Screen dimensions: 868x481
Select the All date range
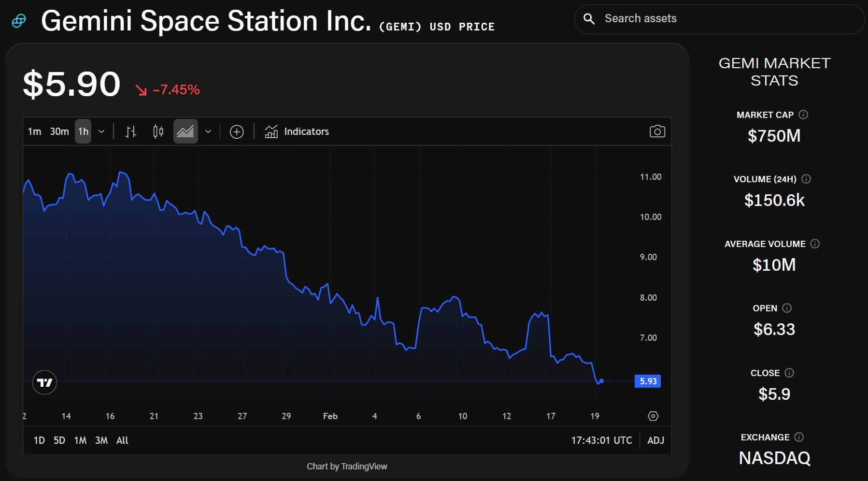pos(122,440)
